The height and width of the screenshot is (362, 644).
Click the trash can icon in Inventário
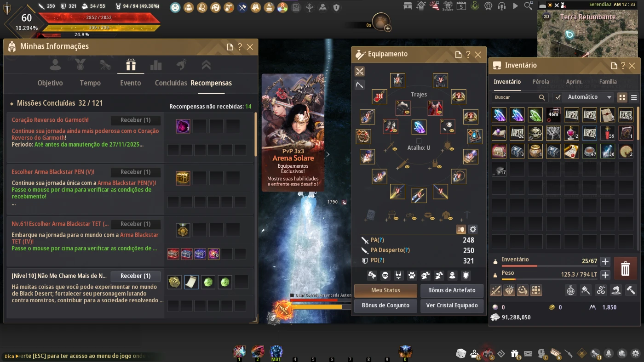coord(625,269)
